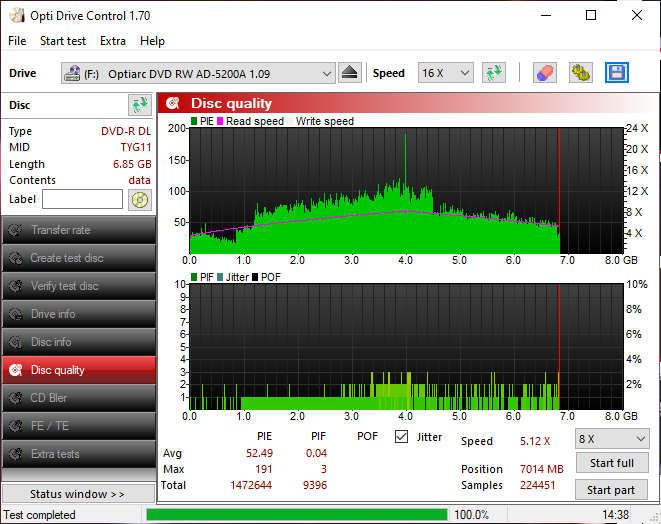Switch to the Transfer rate panel
661x524 pixels.
(x=79, y=230)
